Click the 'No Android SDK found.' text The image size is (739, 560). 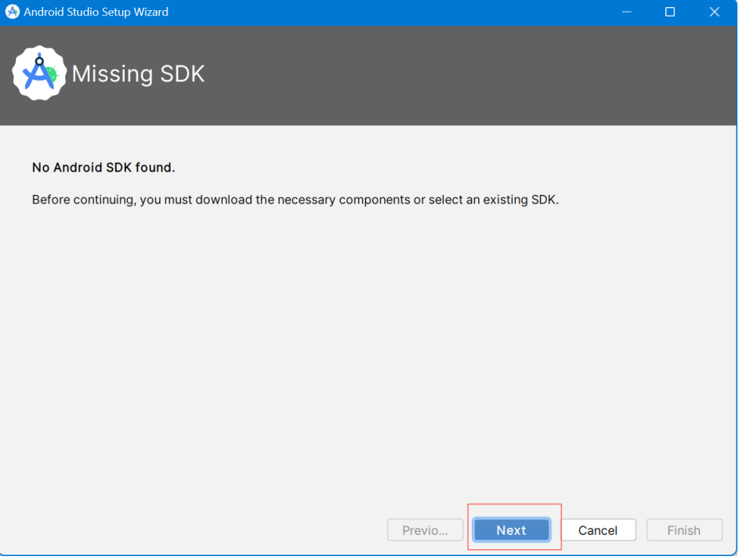coord(103,168)
